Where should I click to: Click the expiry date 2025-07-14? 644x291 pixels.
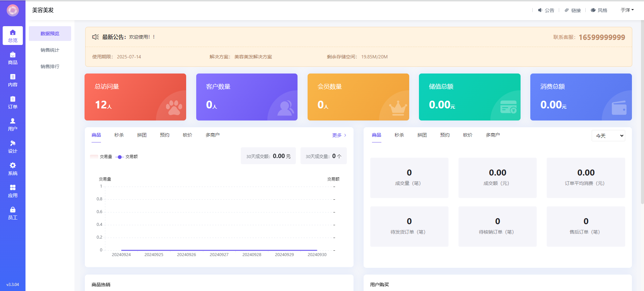pos(129,57)
